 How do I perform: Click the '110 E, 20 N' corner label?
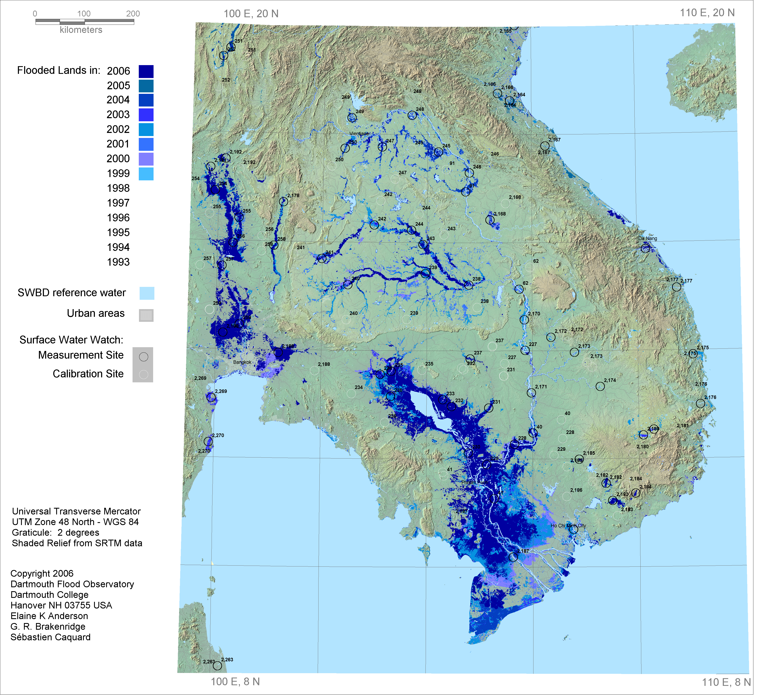click(707, 13)
